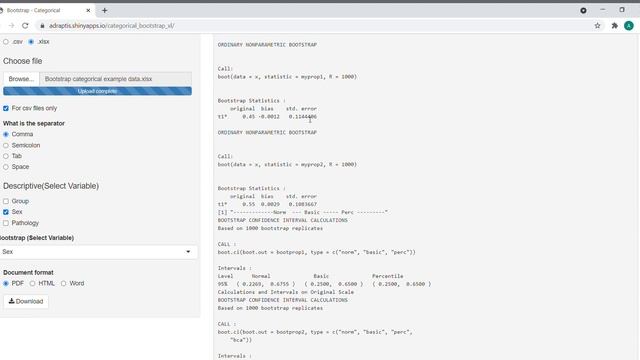The image size is (640, 360).
Task: Click the std. error value 0.1144406
Action: click(x=302, y=117)
